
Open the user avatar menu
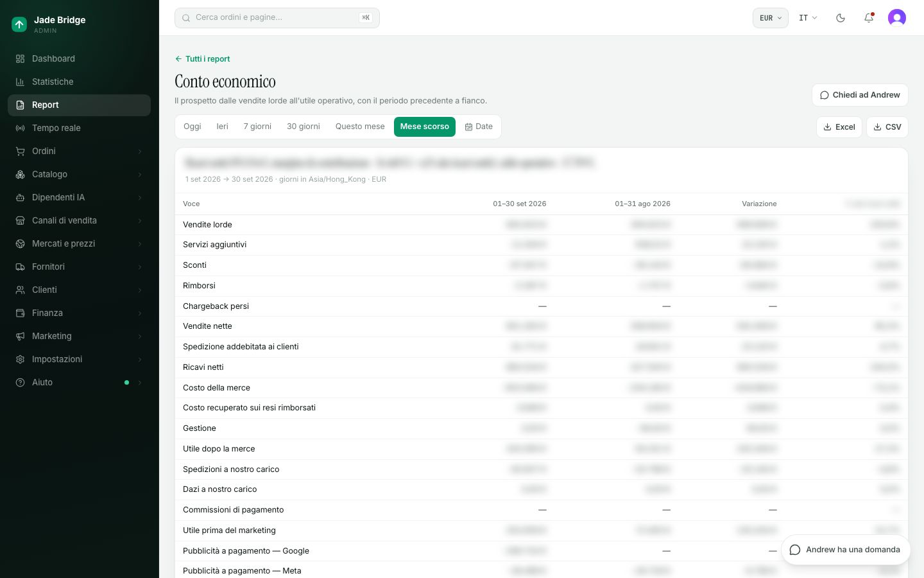pyautogui.click(x=897, y=18)
